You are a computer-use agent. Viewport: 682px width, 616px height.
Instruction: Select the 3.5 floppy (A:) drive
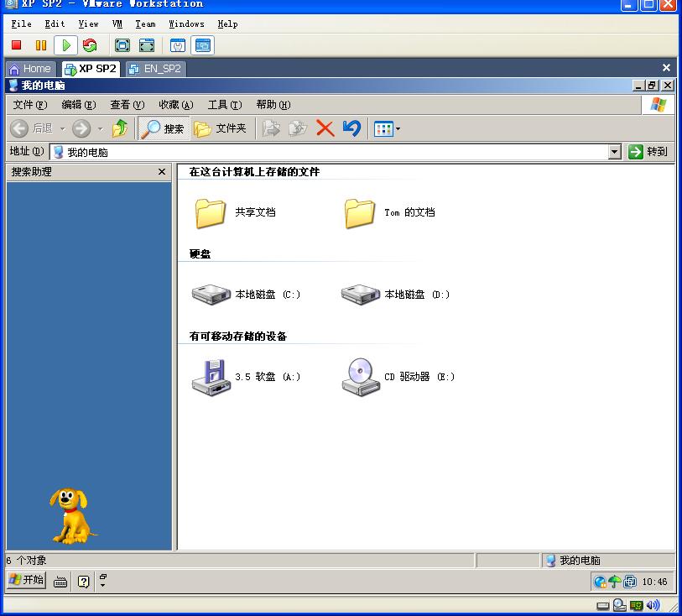click(246, 377)
